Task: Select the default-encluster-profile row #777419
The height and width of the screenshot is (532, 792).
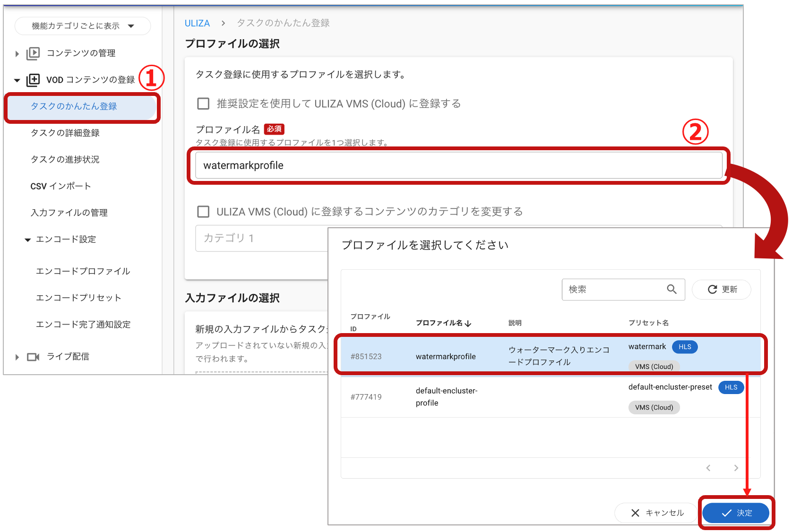Action: coord(551,397)
